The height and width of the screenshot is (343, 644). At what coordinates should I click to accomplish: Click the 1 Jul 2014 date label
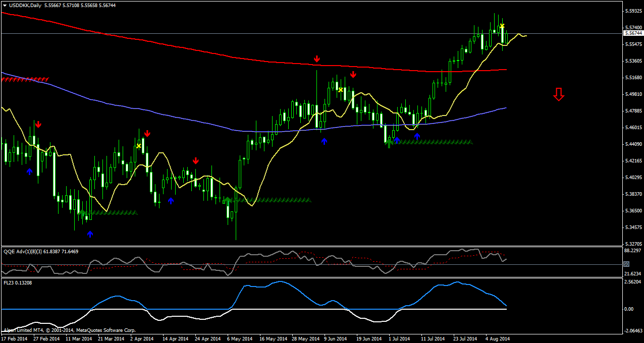pyautogui.click(x=399, y=339)
